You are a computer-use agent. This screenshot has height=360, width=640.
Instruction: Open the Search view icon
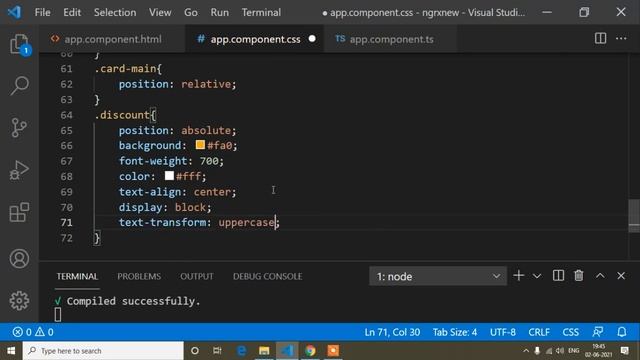(x=19, y=85)
